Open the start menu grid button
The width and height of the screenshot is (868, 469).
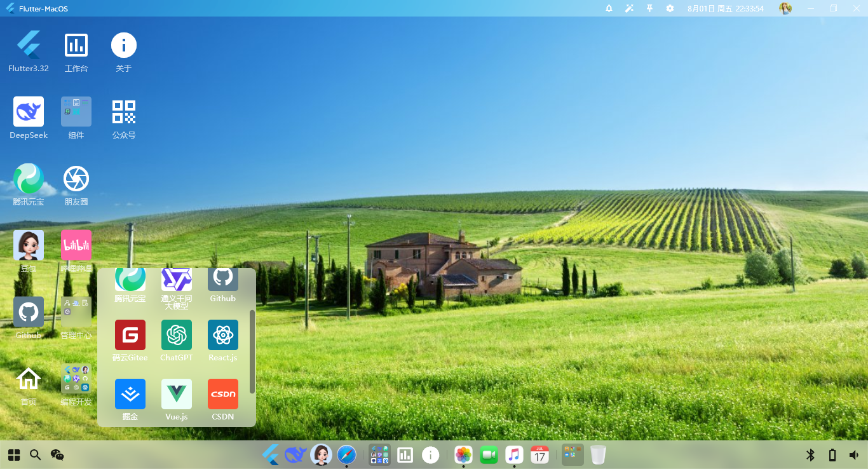tap(14, 454)
